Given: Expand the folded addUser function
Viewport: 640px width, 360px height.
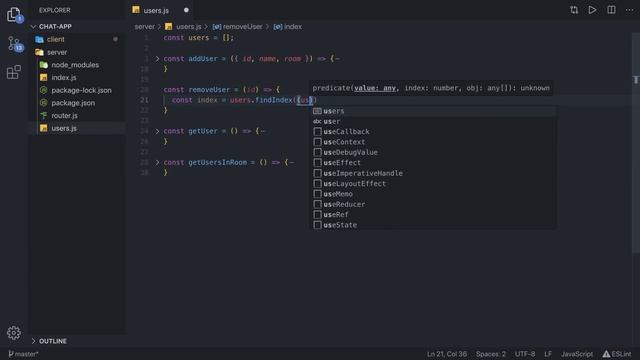Looking at the screenshot, I should click(x=157, y=59).
